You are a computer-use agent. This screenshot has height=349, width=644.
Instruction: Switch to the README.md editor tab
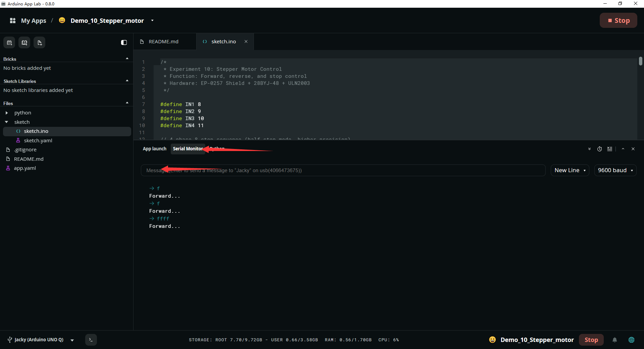[x=165, y=42]
